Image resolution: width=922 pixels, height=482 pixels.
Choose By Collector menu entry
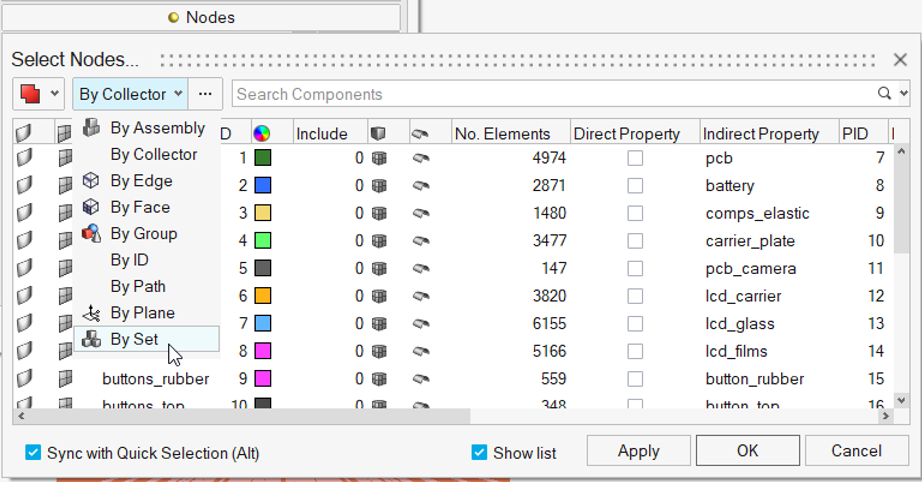click(x=146, y=154)
